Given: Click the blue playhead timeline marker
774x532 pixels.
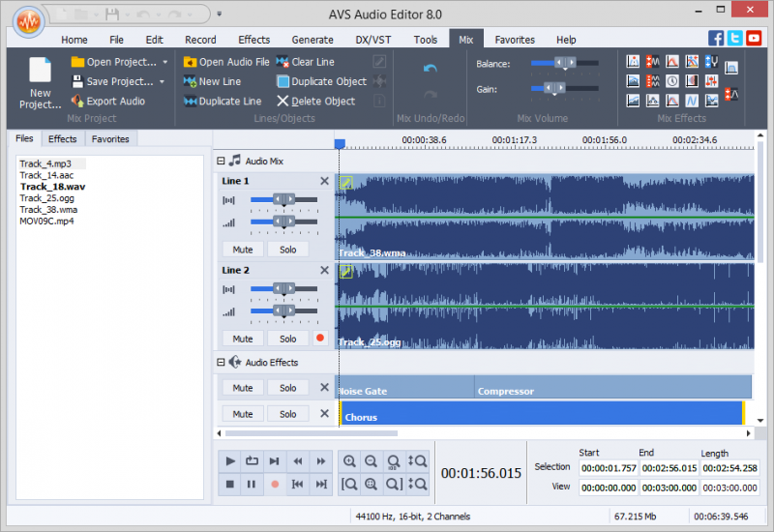Looking at the screenshot, I should click(340, 143).
